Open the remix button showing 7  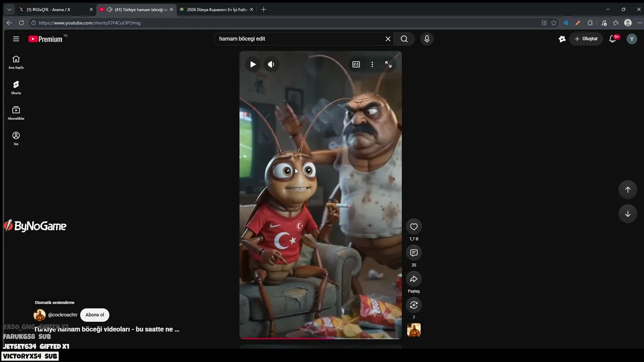(x=414, y=305)
